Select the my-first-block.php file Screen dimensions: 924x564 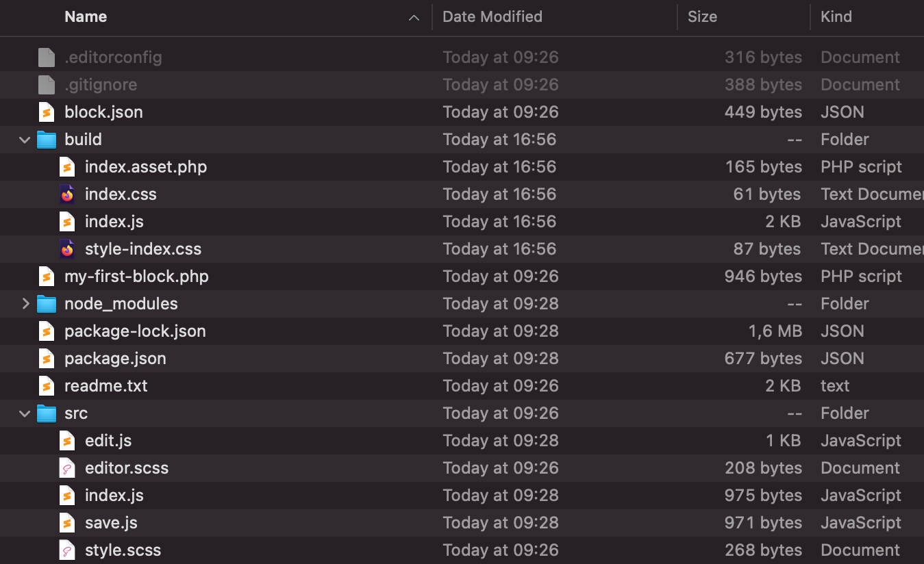136,277
